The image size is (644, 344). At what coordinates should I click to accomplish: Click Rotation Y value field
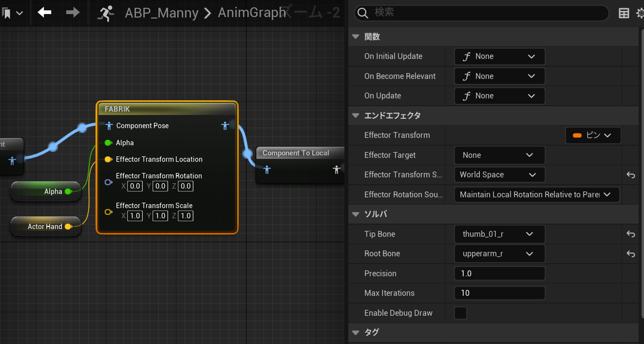tap(160, 186)
